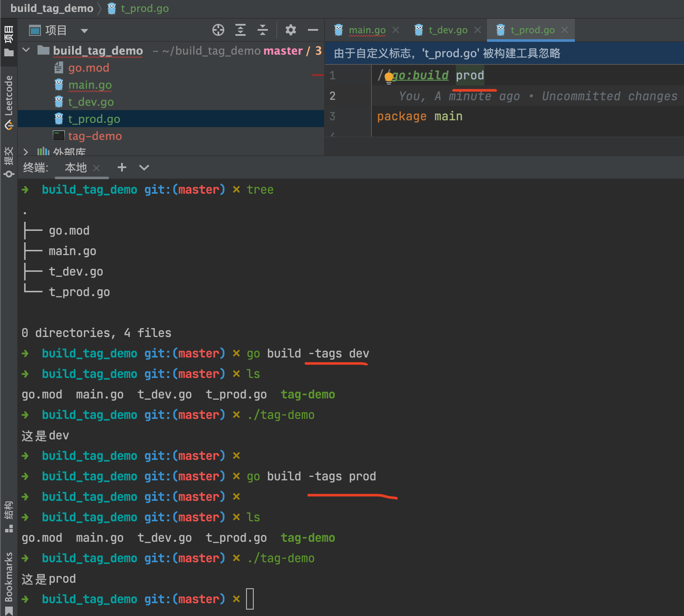684x616 pixels.
Task: Add a new terminal session with plus
Action: [x=122, y=167]
